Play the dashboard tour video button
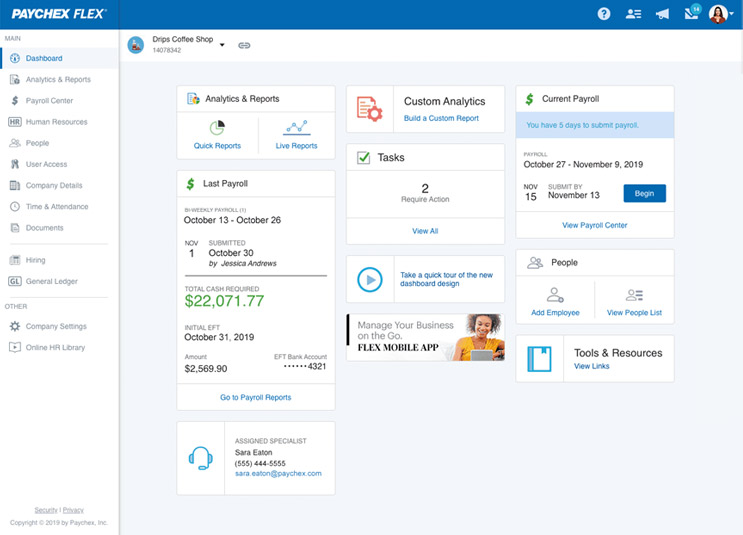Image resolution: width=743 pixels, height=535 pixels. pos(370,280)
